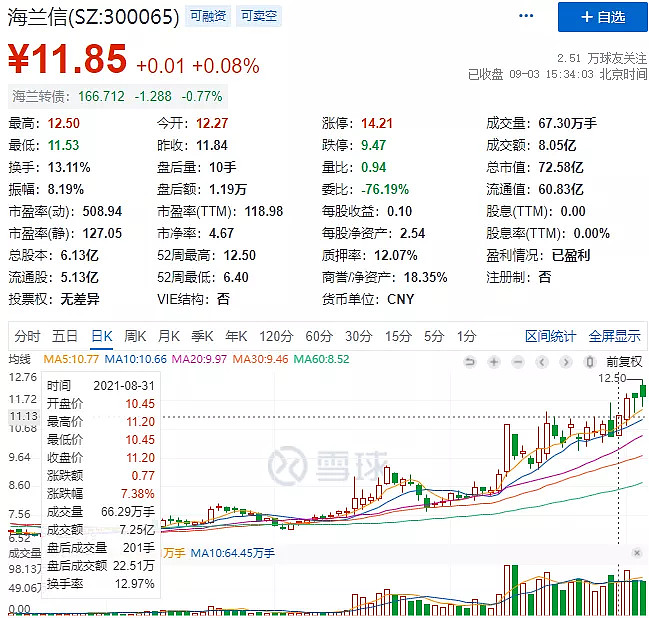Close the volume indicator panel with X icon
649x618 pixels.
637,553
